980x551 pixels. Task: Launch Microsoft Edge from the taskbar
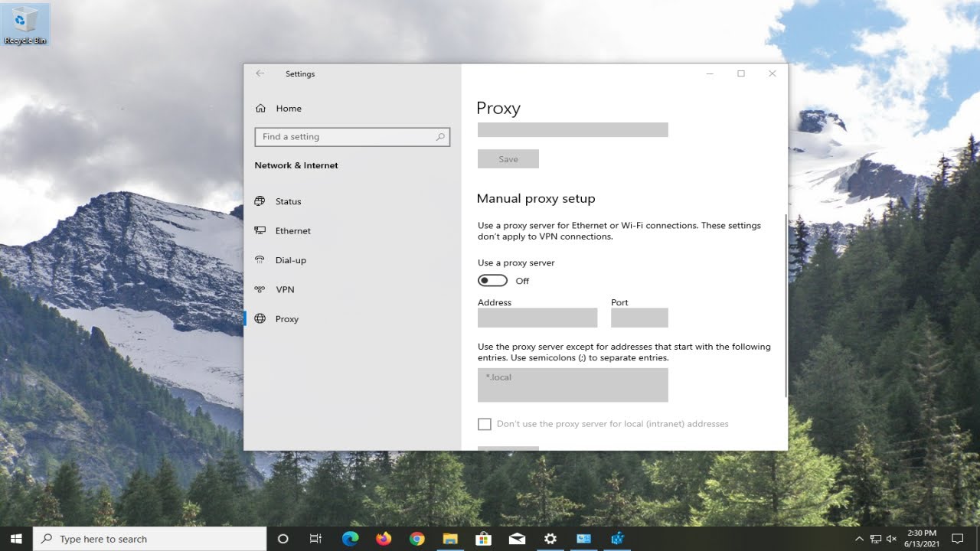point(350,539)
